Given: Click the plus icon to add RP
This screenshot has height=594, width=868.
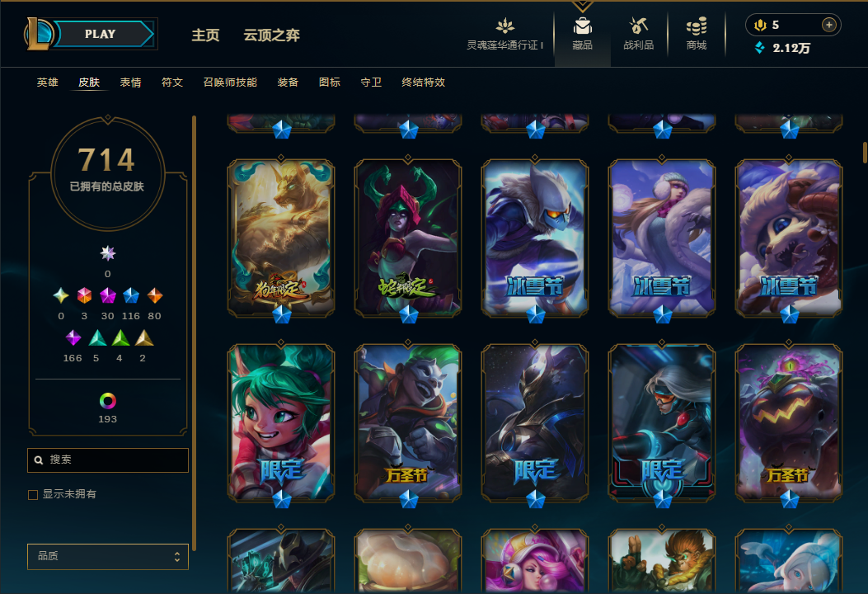Looking at the screenshot, I should [x=828, y=25].
